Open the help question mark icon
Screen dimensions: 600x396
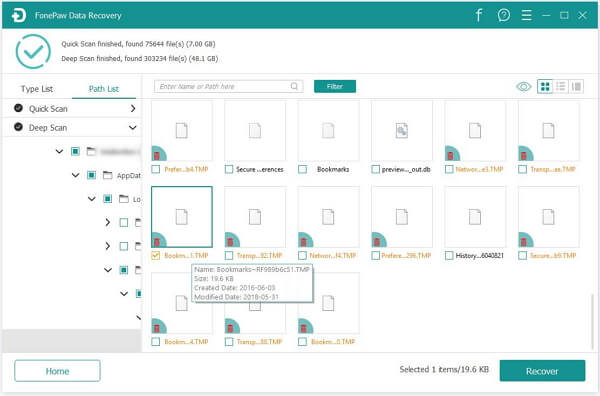504,15
